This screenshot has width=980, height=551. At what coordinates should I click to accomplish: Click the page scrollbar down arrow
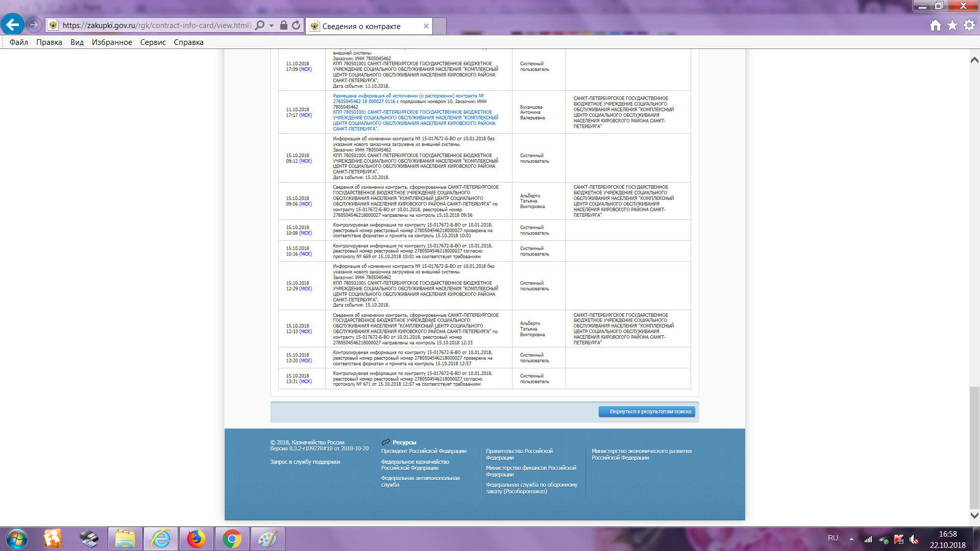click(974, 515)
